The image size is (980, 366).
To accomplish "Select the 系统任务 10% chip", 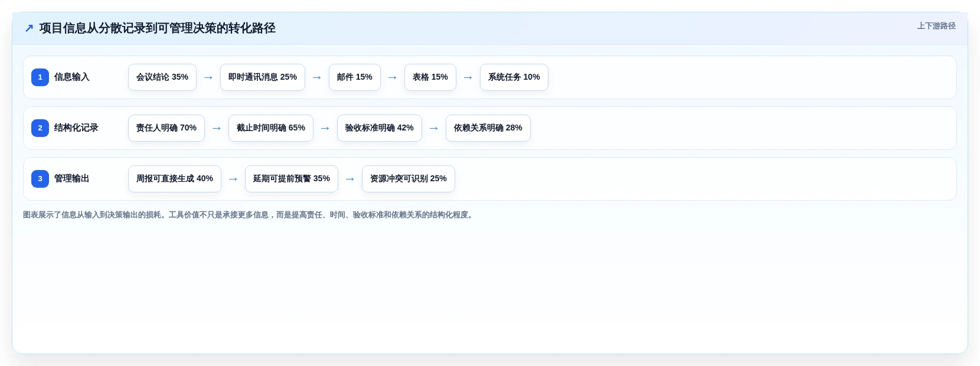I will point(514,77).
